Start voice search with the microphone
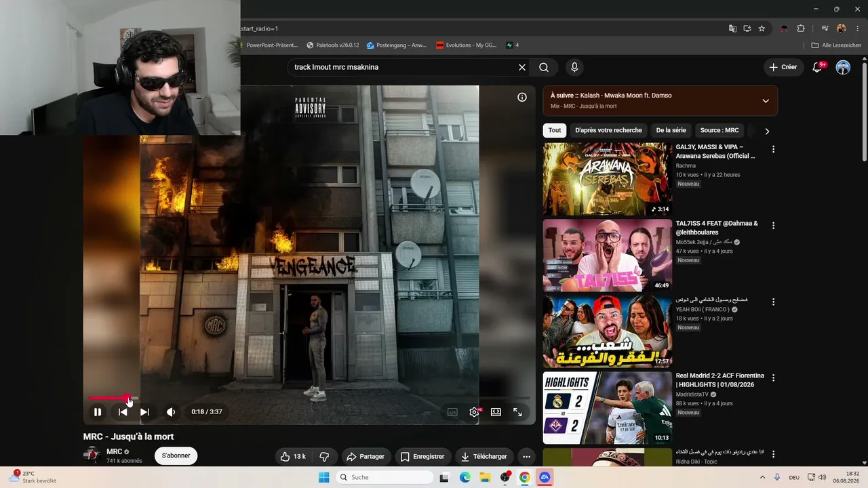The image size is (868, 488). click(x=574, y=67)
